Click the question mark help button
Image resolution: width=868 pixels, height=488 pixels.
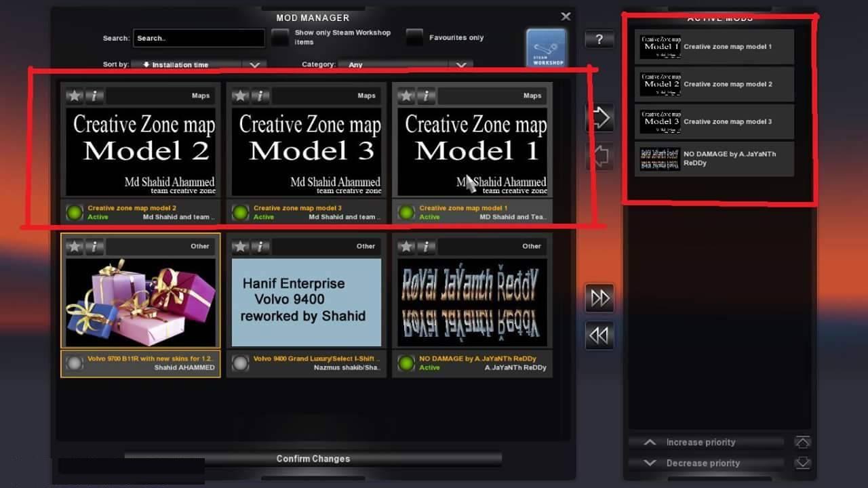pyautogui.click(x=599, y=39)
